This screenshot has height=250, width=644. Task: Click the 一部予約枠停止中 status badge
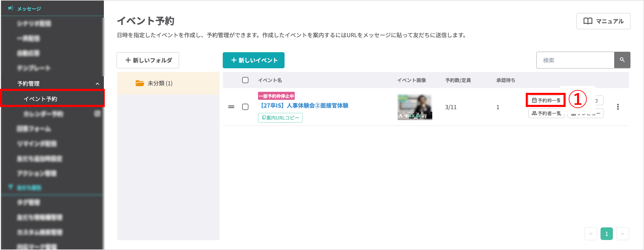click(276, 96)
